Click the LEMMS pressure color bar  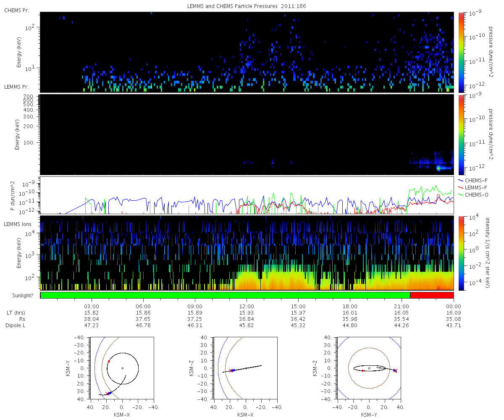tap(460, 134)
